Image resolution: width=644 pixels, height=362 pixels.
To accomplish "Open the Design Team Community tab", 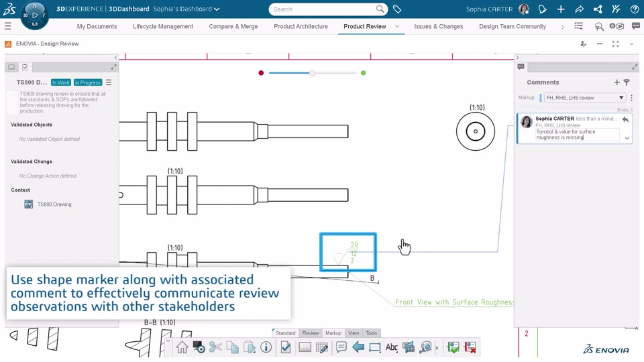I will [x=513, y=26].
